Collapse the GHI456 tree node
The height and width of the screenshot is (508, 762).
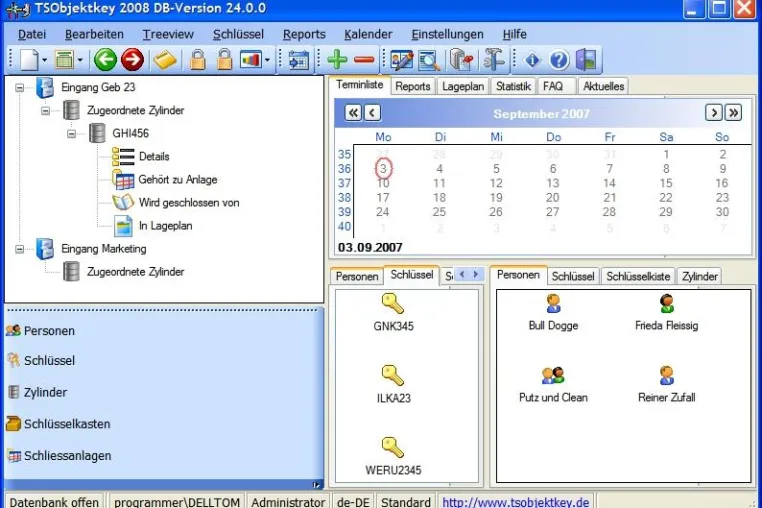coord(71,134)
